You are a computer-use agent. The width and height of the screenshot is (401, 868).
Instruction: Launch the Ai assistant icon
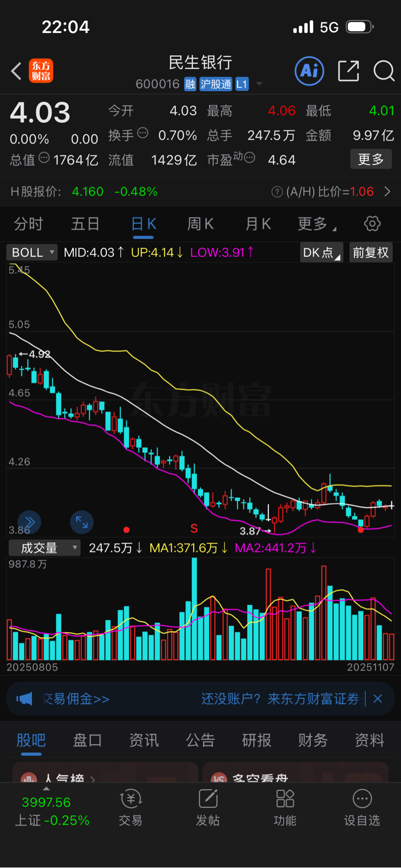pyautogui.click(x=310, y=70)
